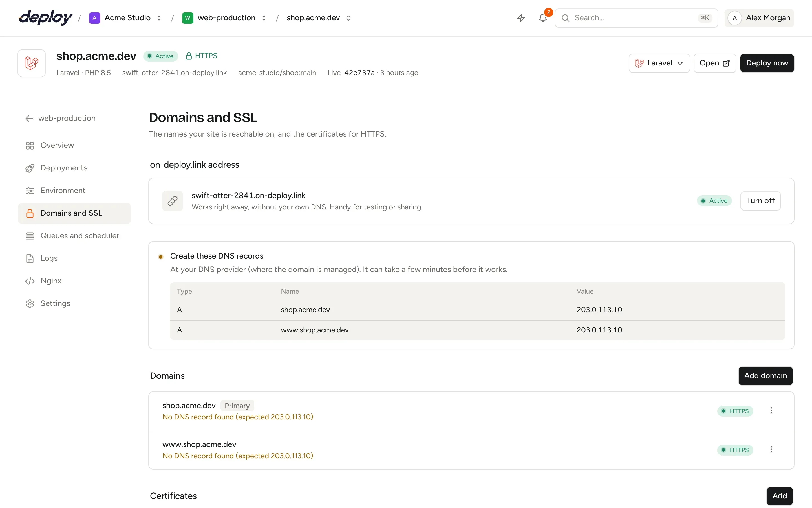Click the Laravel site logo tile
This screenshot has width=812, height=508.
(x=32, y=63)
